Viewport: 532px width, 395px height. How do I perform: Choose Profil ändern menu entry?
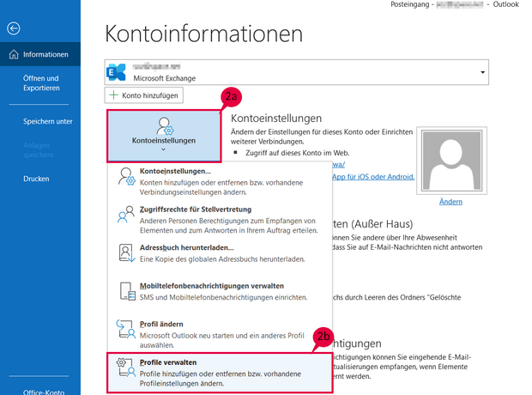(220, 334)
